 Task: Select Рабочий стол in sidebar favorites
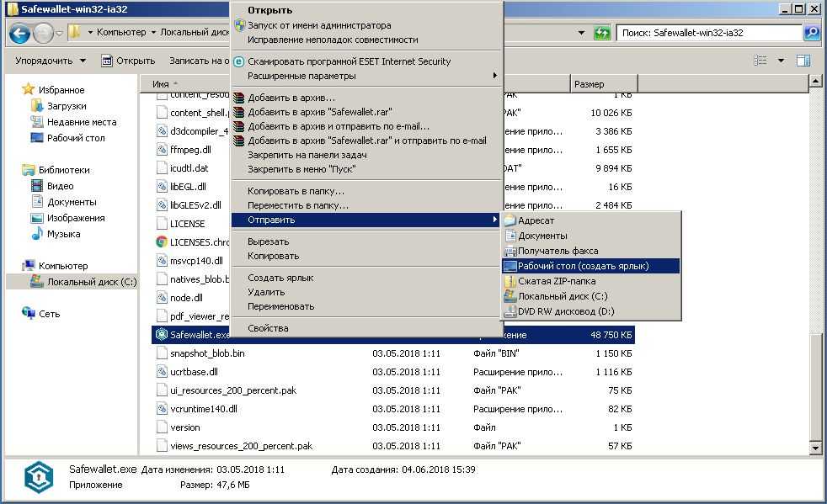76,138
